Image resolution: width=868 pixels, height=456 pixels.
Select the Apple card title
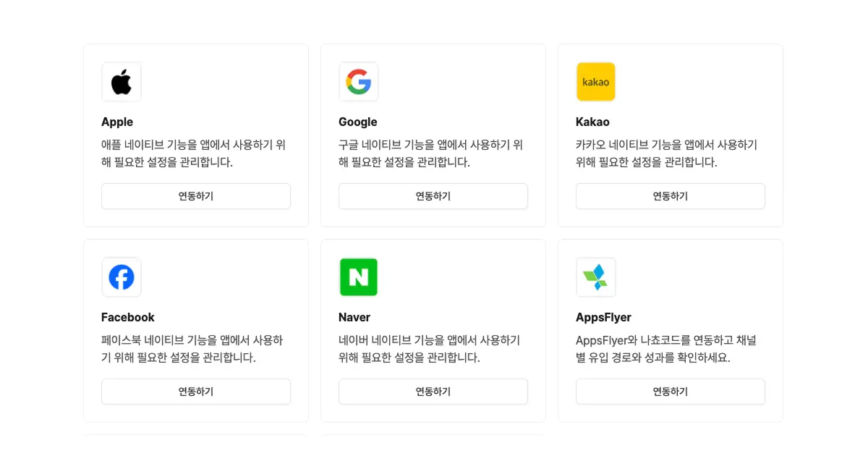pyautogui.click(x=117, y=122)
